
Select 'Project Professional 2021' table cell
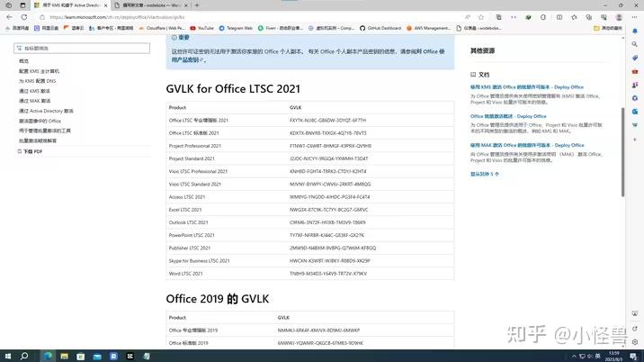[195, 146]
